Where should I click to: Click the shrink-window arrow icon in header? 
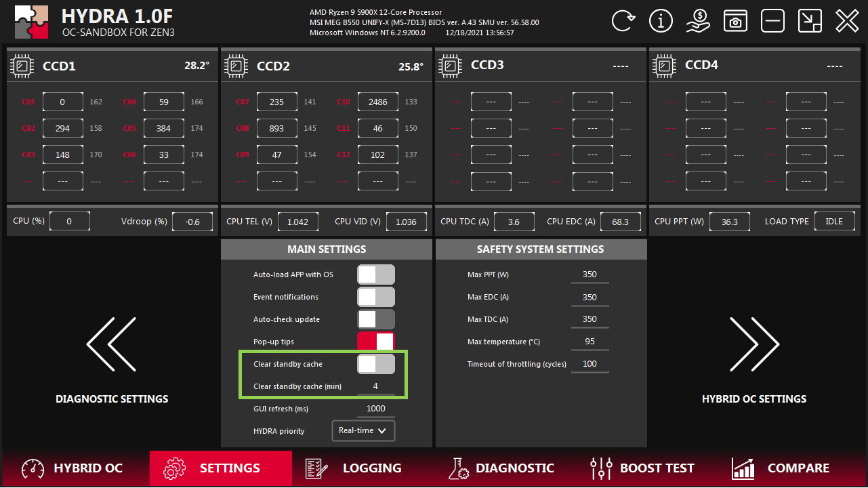tap(810, 21)
